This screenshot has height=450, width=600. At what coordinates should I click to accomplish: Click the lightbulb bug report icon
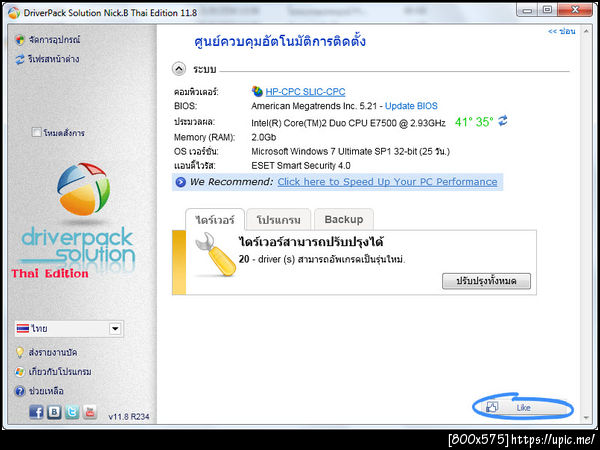[x=20, y=352]
